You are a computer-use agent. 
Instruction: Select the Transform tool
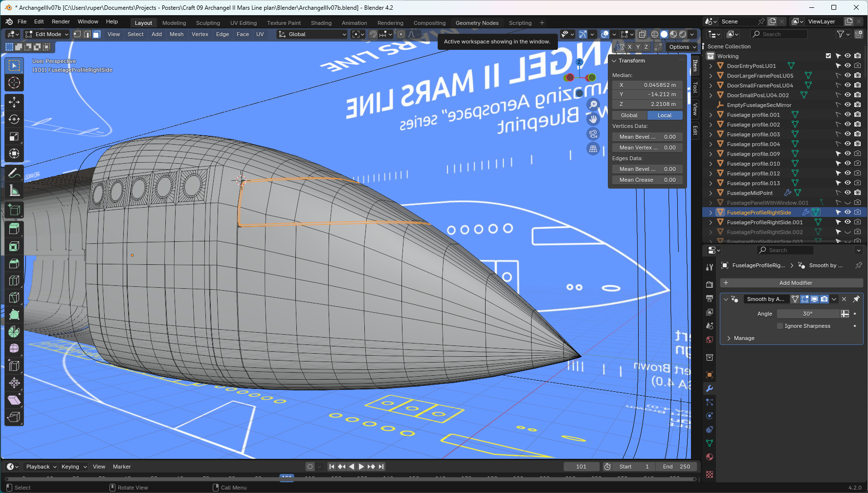(x=14, y=154)
